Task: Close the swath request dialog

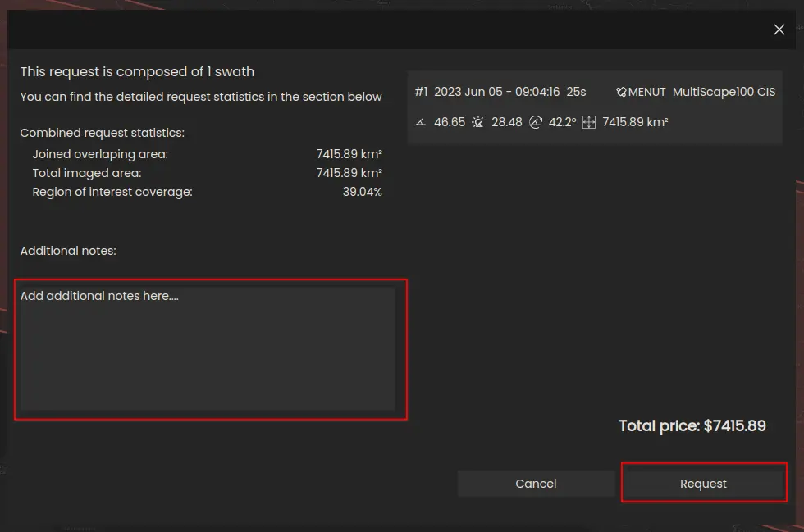Action: click(779, 30)
